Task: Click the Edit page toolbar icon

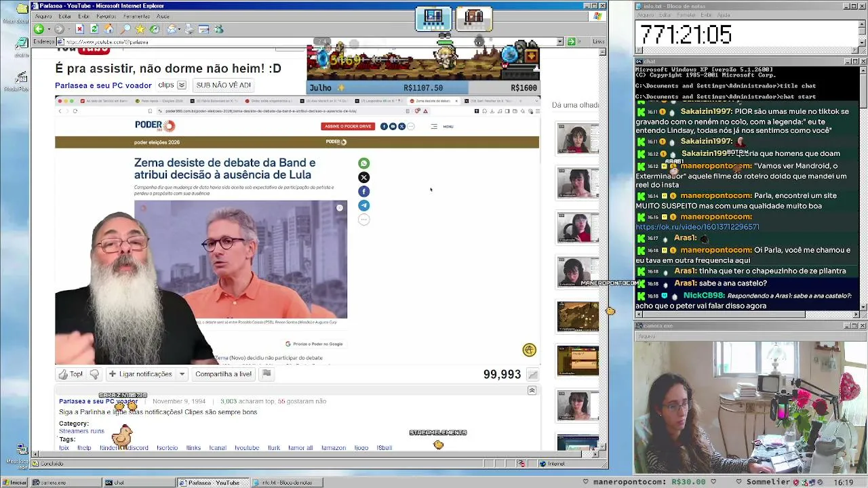Action: (x=203, y=29)
